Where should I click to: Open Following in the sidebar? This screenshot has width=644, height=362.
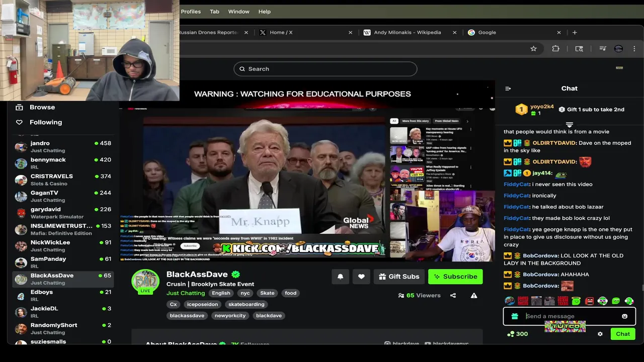click(45, 122)
